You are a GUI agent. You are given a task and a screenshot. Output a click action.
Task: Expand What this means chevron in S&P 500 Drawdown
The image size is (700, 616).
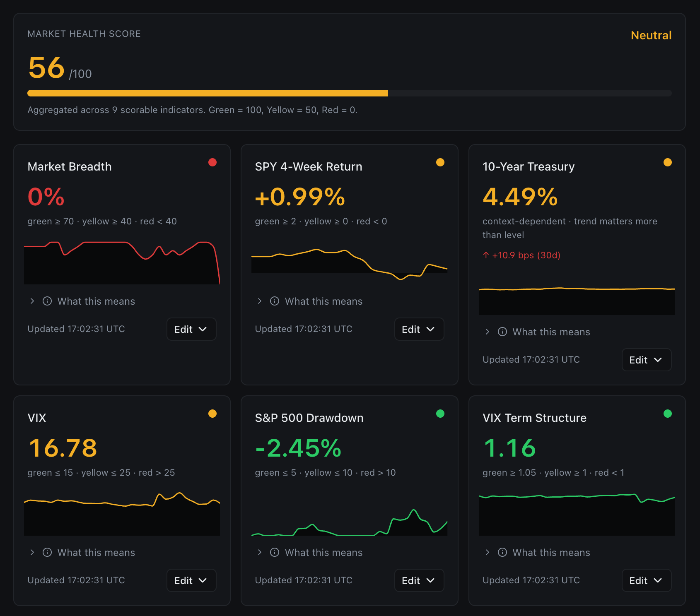tap(260, 552)
